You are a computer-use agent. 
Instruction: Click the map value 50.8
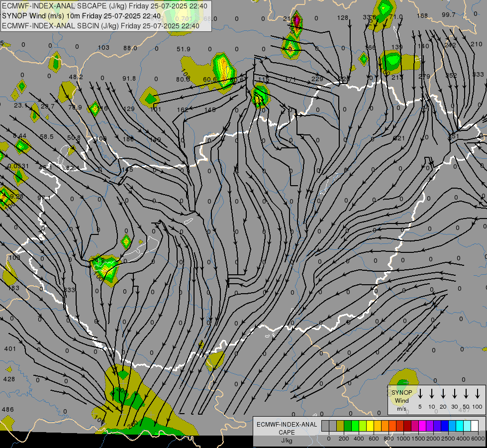tap(74, 137)
